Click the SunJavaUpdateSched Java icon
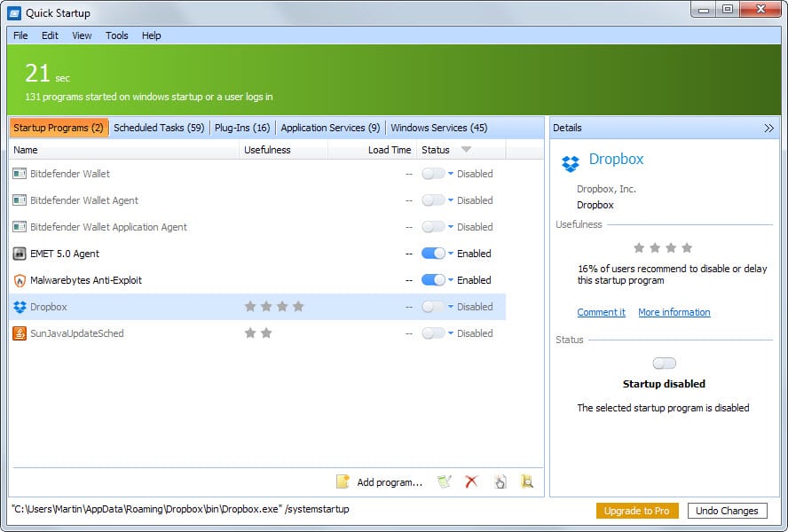The image size is (788, 532). 20,333
